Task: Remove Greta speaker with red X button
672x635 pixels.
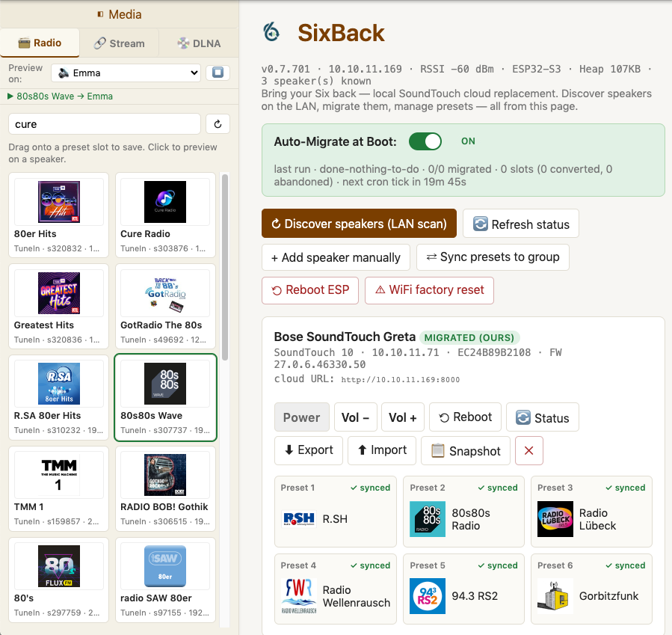Action: [529, 450]
